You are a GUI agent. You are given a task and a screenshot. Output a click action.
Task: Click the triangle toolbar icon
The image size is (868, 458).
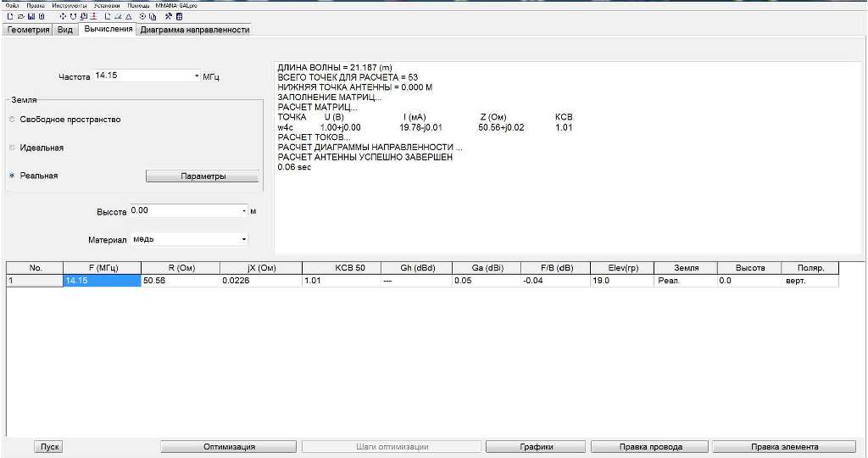tap(127, 16)
